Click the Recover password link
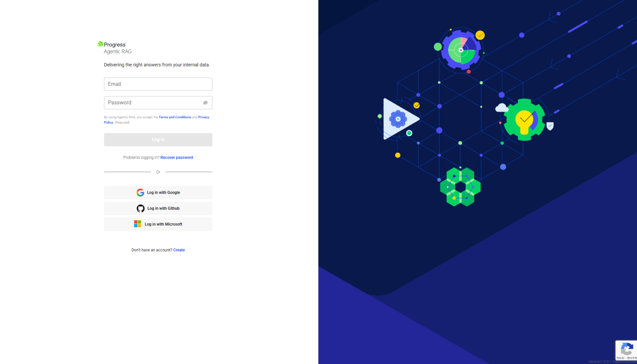The image size is (637, 364). pyautogui.click(x=177, y=158)
